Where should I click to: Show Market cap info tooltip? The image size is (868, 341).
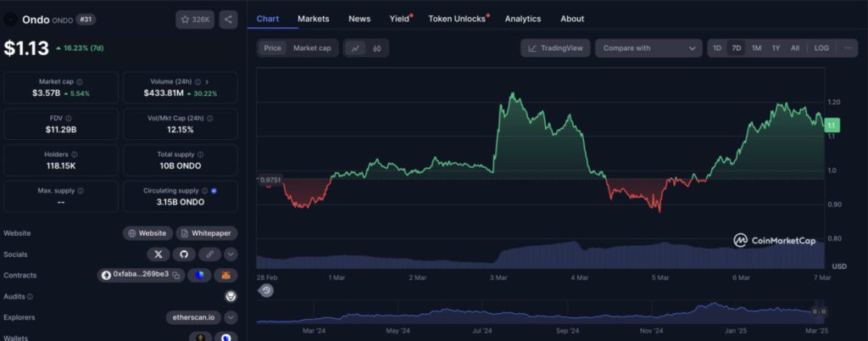79,81
